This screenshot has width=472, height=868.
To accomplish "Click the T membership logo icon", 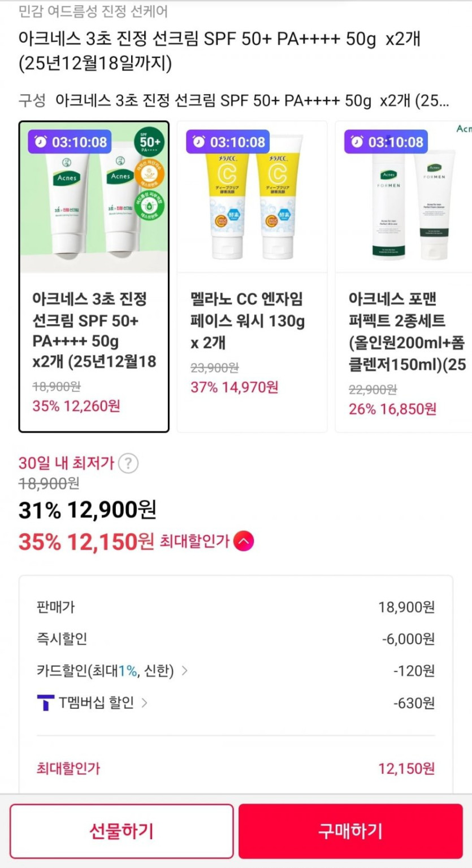I will tap(45, 703).
